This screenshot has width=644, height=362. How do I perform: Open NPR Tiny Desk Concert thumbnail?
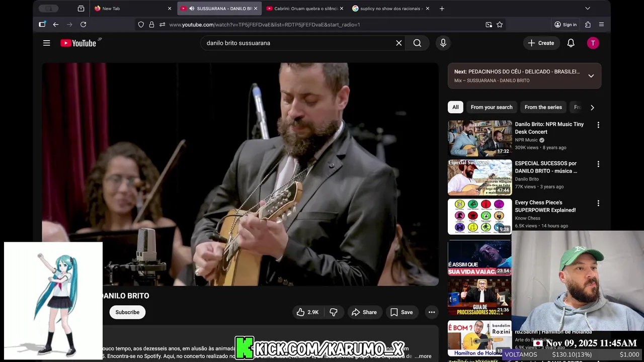coord(480,138)
